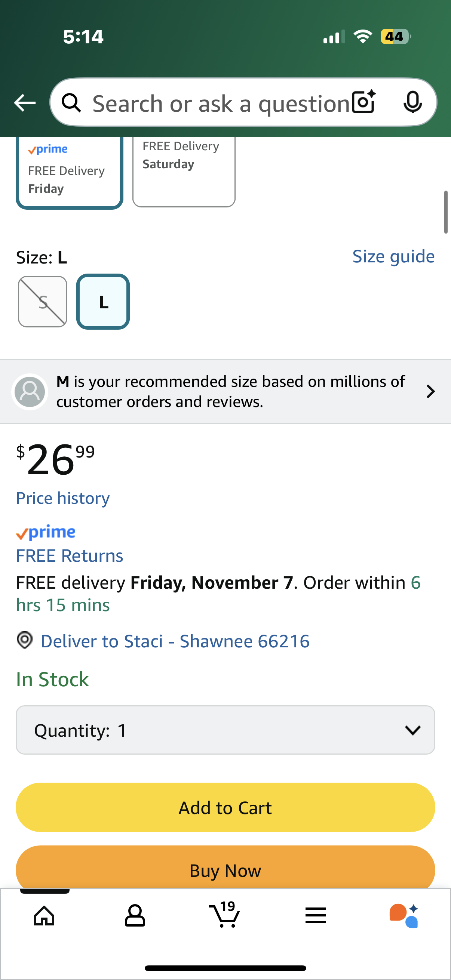Image resolution: width=451 pixels, height=980 pixels.
Task: Expand the Quantity dropdown
Action: coord(225,730)
